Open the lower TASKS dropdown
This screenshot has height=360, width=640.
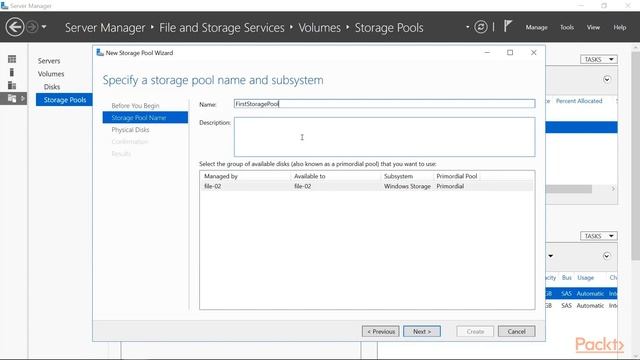(599, 236)
